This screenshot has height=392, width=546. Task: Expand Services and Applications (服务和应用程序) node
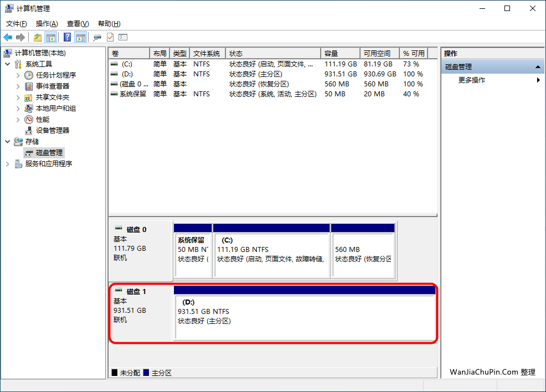8,164
